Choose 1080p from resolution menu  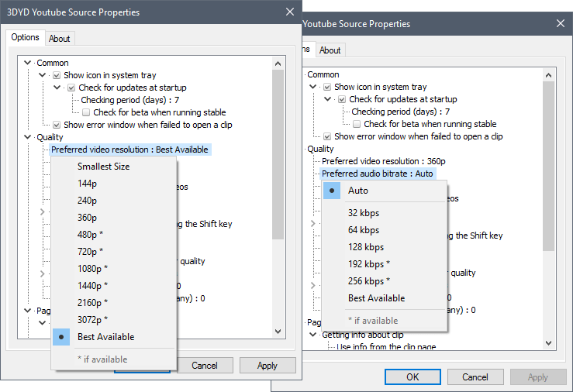click(x=92, y=269)
